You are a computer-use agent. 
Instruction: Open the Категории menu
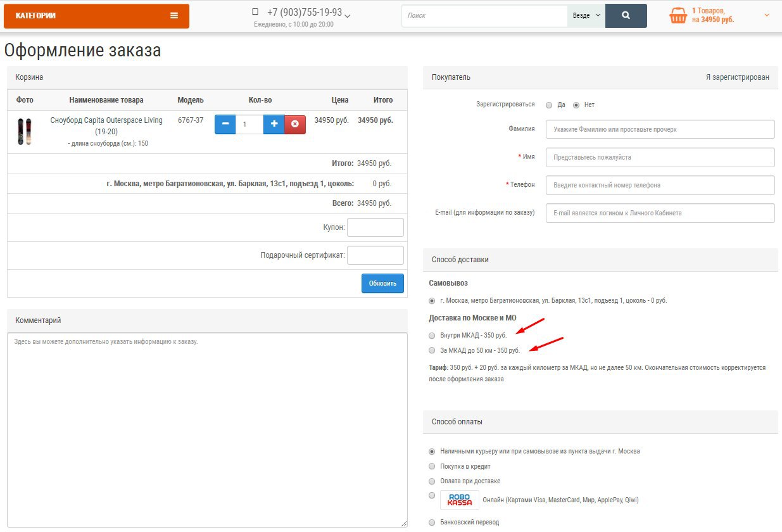[x=96, y=16]
